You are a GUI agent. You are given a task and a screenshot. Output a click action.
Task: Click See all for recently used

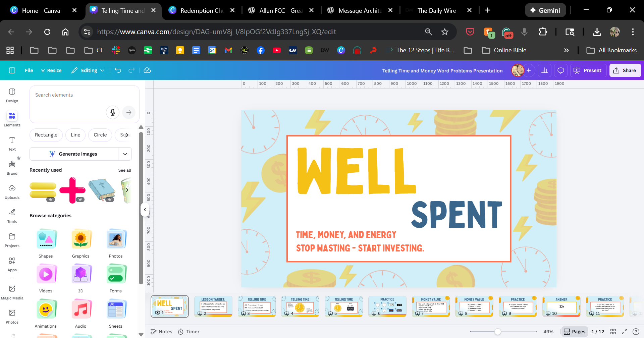(x=124, y=170)
